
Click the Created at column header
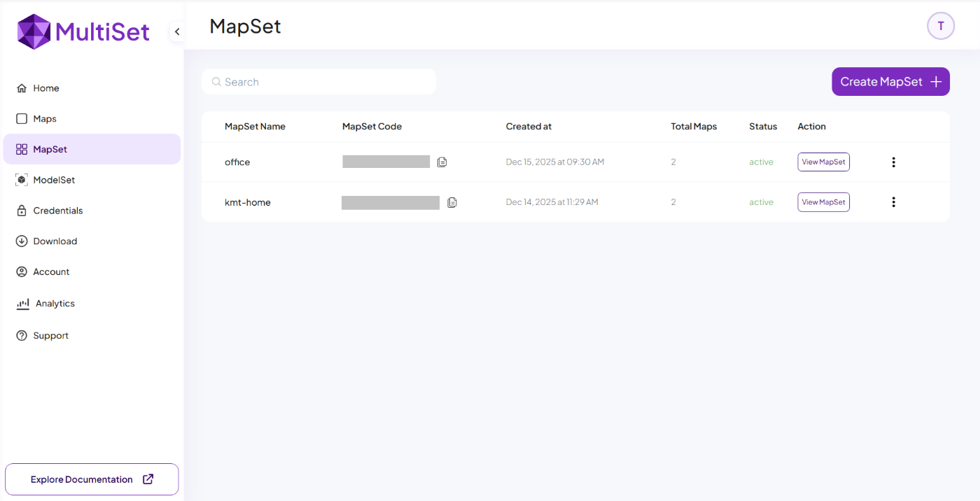pyautogui.click(x=528, y=127)
